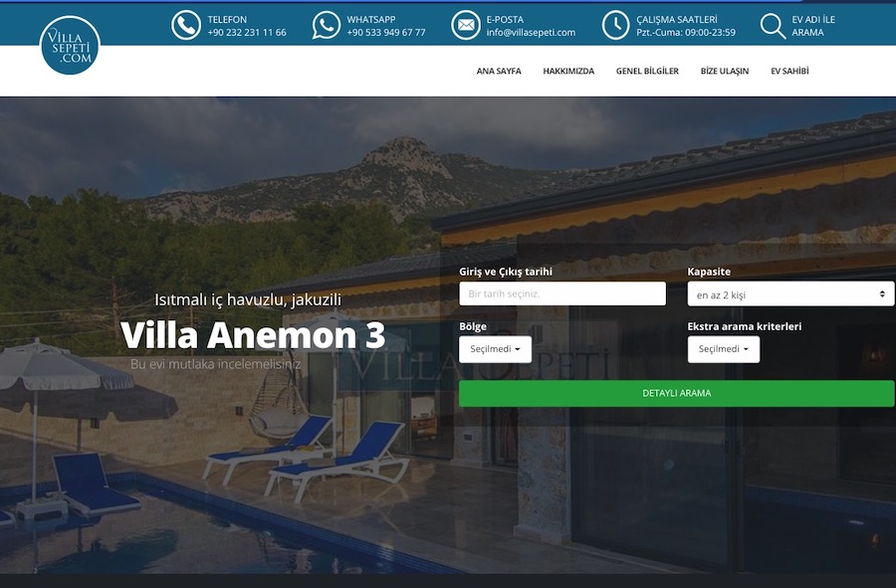The width and height of the screenshot is (896, 588).
Task: Click the telephone handset icon
Action: tap(186, 26)
